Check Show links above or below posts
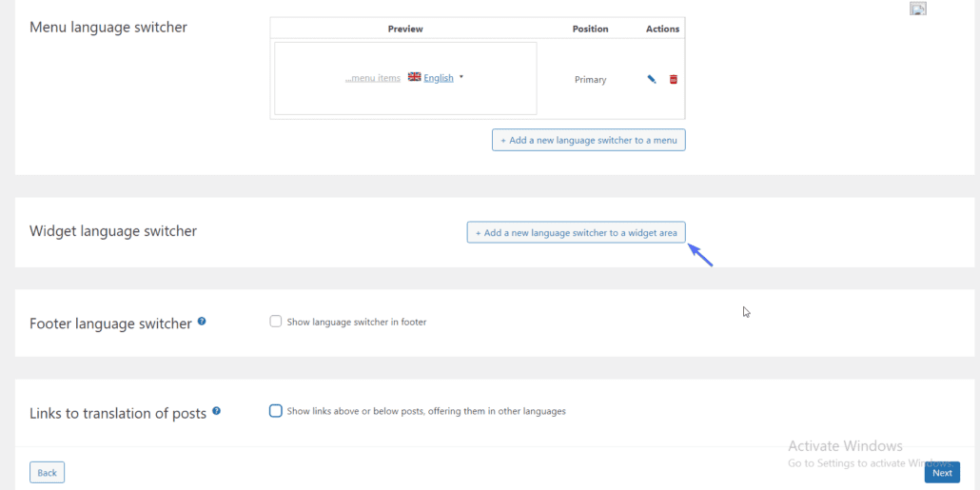 (x=276, y=411)
